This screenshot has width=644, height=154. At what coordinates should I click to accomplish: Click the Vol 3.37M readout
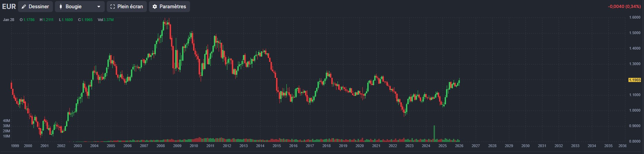[x=106, y=20]
